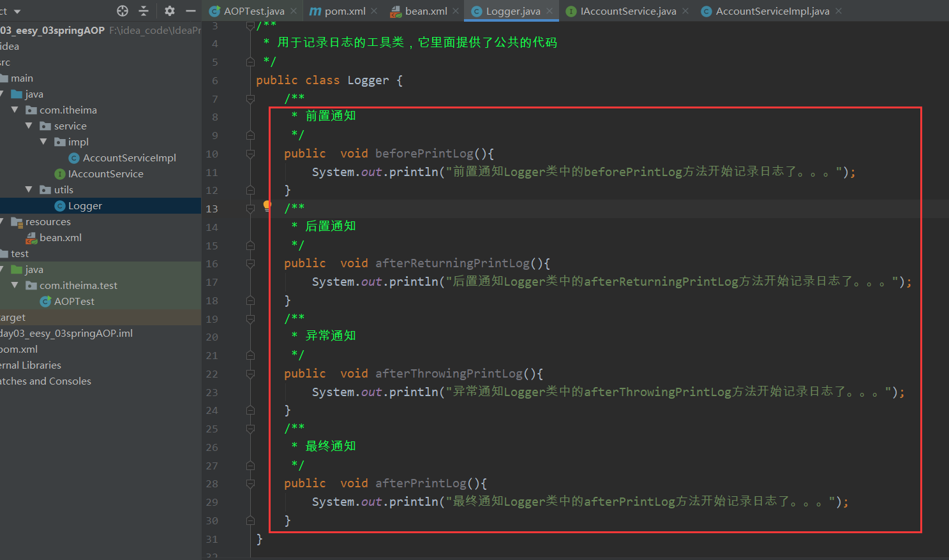Click the collapse-all icon in project toolbar

point(144,11)
